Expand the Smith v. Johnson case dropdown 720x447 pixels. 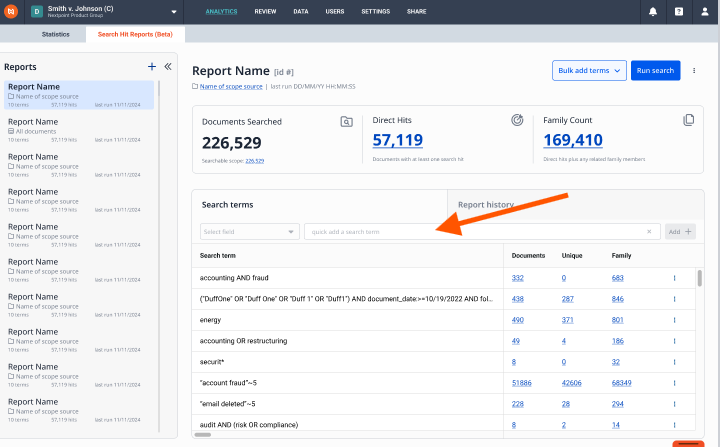pyautogui.click(x=174, y=12)
